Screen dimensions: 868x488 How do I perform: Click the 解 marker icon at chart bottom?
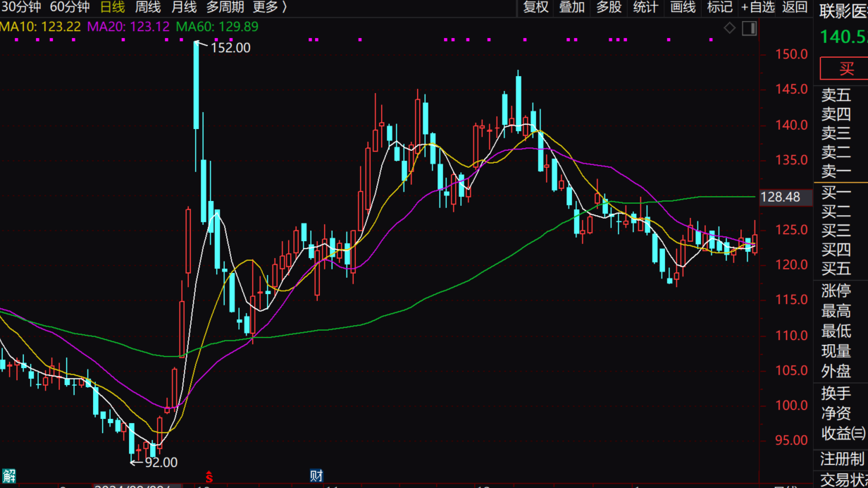coord(8,476)
